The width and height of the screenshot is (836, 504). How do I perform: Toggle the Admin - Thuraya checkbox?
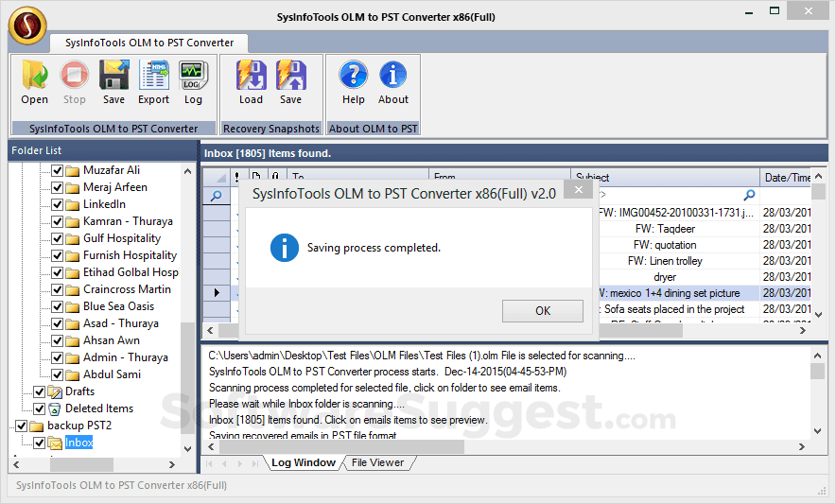click(x=57, y=357)
